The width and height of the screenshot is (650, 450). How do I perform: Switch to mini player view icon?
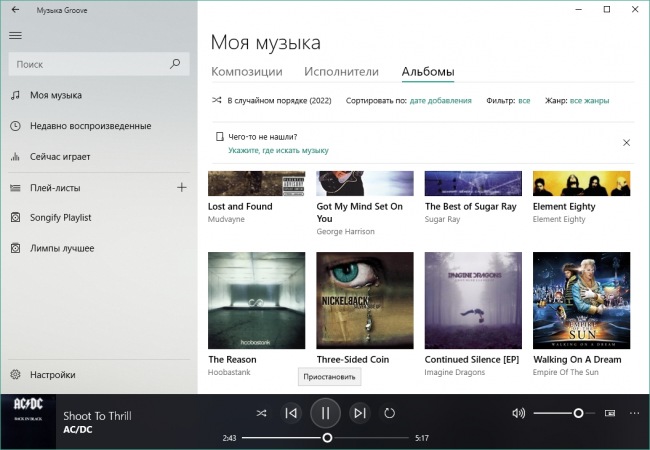(610, 413)
